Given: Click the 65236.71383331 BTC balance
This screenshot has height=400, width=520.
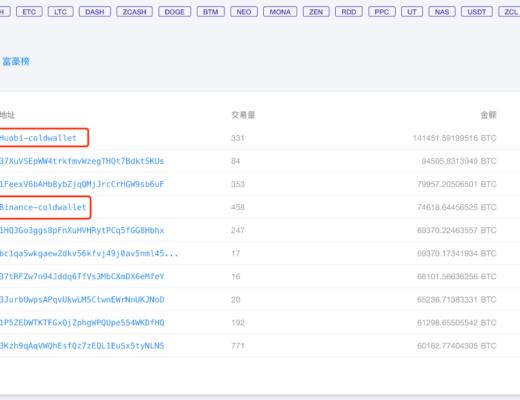Looking at the screenshot, I should (457, 299).
